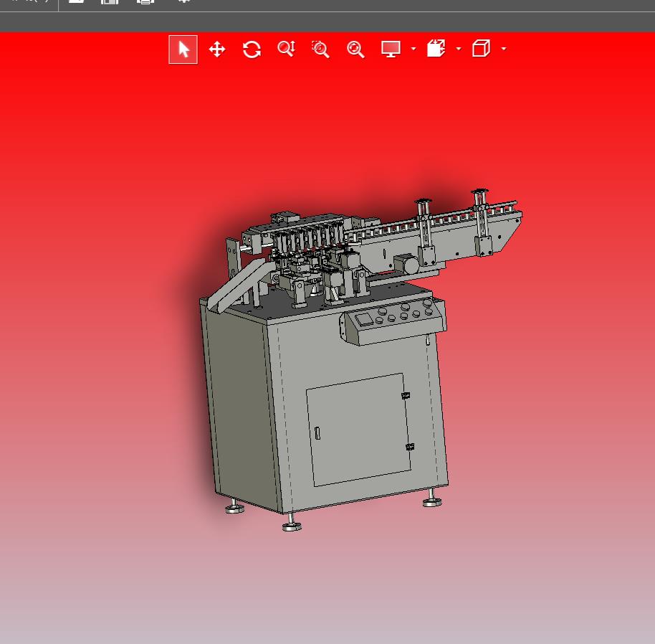The width and height of the screenshot is (655, 644).
Task: Click the view orientation cube icon
Action: point(481,49)
